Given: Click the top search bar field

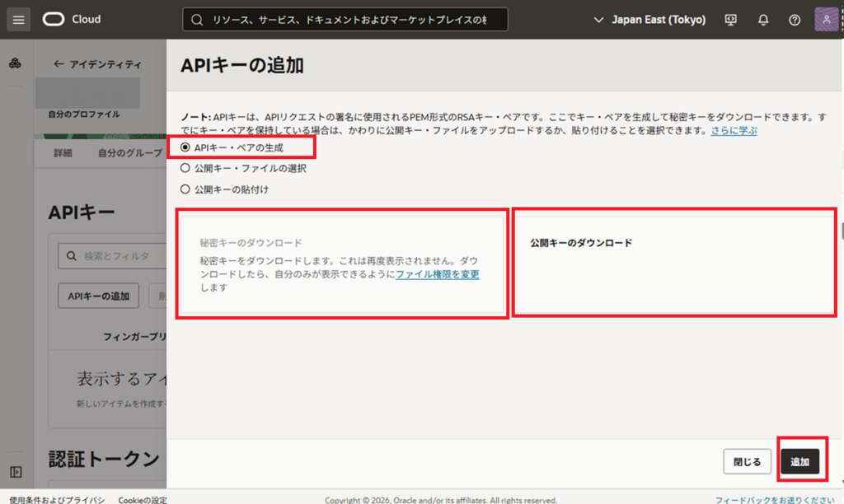Looking at the screenshot, I should click(345, 20).
